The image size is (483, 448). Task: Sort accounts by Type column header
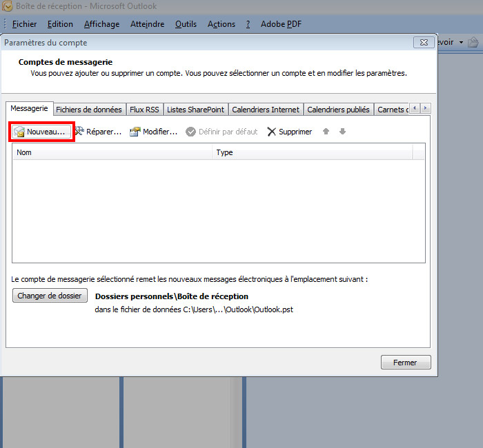pyautogui.click(x=313, y=152)
